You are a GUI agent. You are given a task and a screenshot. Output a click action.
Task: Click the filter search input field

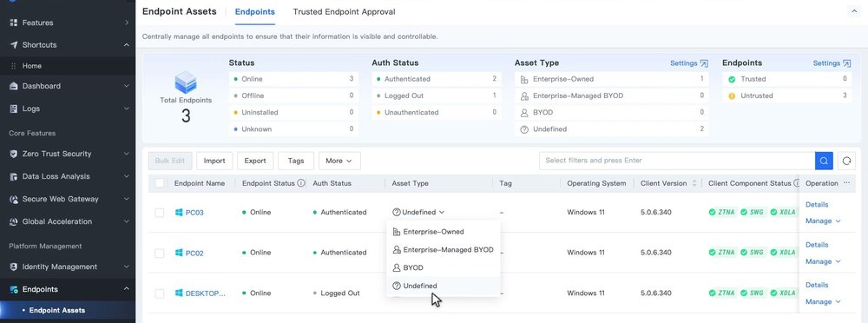(x=676, y=161)
